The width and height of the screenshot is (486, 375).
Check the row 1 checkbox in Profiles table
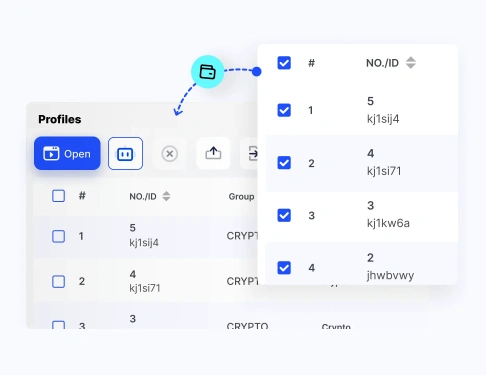point(58,236)
